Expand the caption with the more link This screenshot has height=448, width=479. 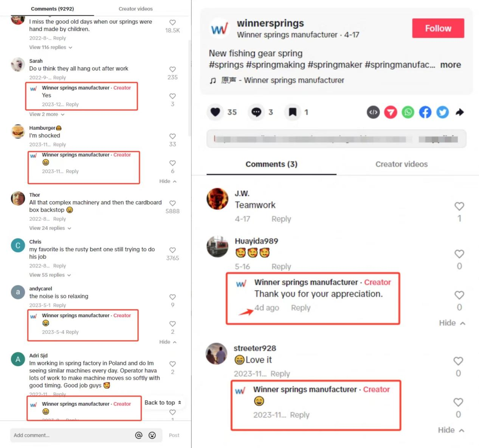pos(451,65)
